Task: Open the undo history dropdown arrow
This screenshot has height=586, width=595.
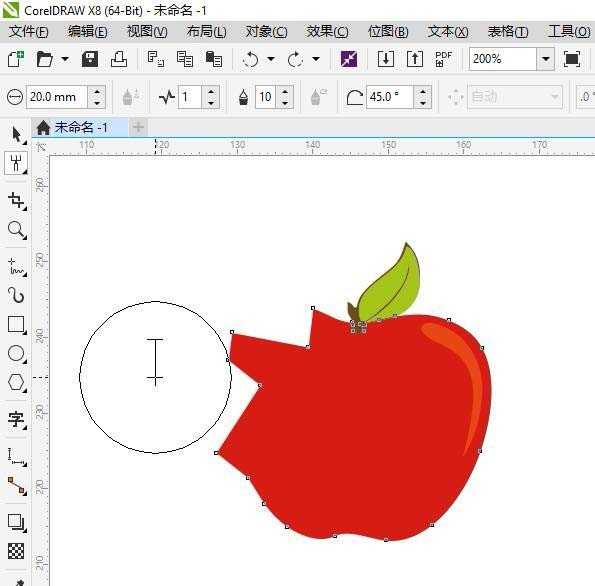Action: [271, 59]
